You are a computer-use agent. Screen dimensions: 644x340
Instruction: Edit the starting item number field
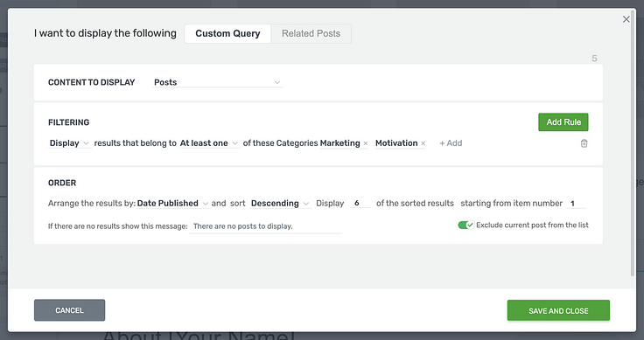point(577,204)
